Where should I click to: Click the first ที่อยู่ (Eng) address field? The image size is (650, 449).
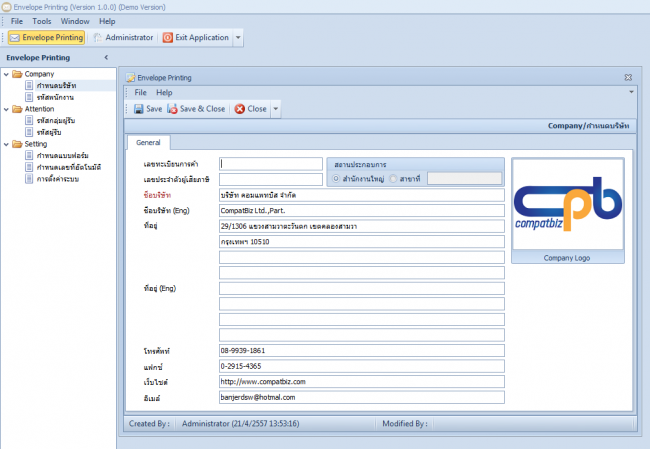click(361, 289)
